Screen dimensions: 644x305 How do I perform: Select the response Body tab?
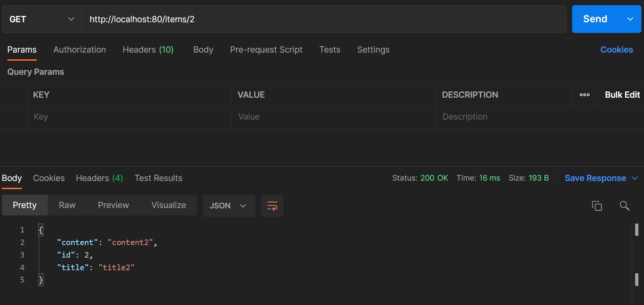[12, 178]
